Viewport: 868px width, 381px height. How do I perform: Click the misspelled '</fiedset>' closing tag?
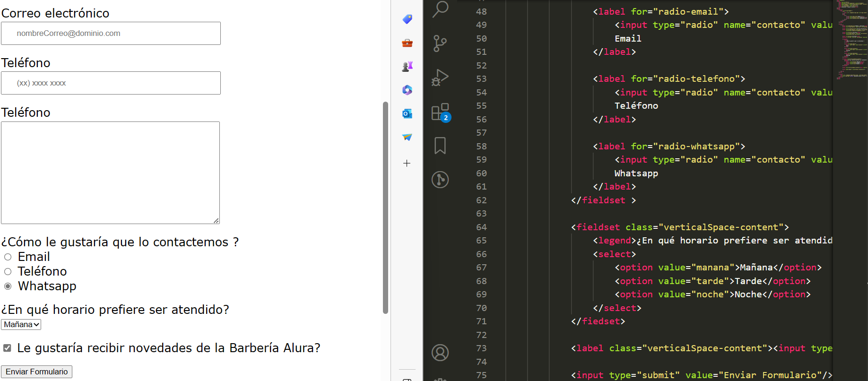598,321
